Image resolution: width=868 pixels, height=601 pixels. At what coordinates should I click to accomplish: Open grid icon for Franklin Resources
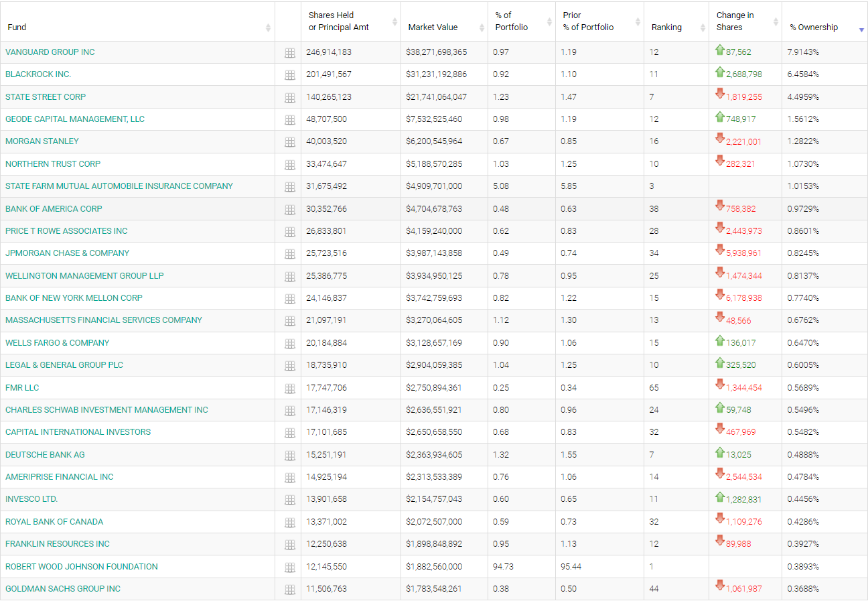coord(290,545)
